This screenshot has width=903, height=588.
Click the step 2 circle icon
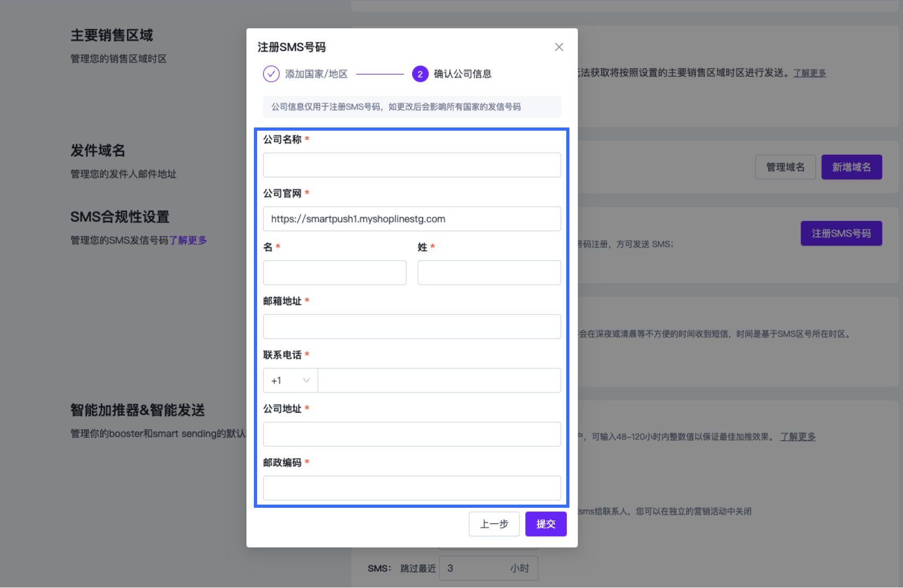420,74
